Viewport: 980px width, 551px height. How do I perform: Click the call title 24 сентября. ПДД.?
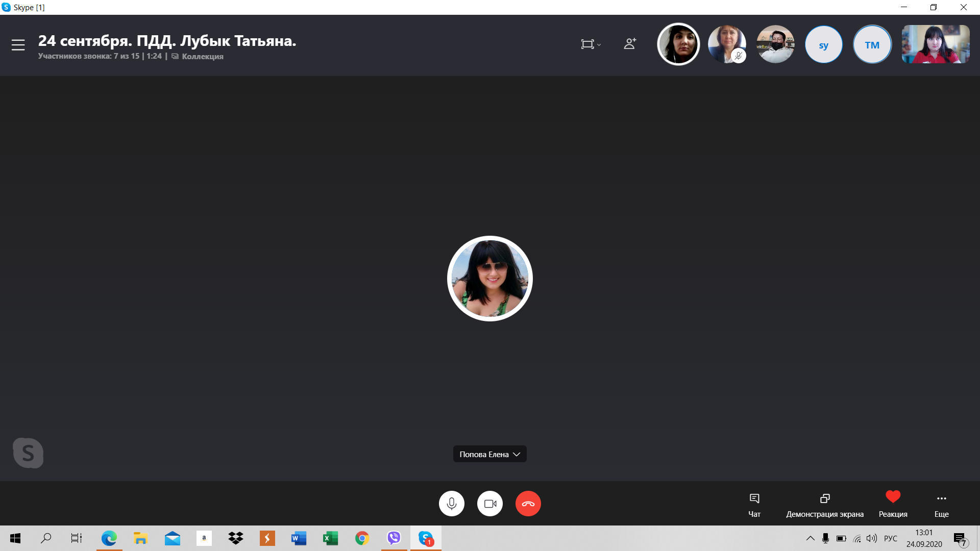(167, 41)
